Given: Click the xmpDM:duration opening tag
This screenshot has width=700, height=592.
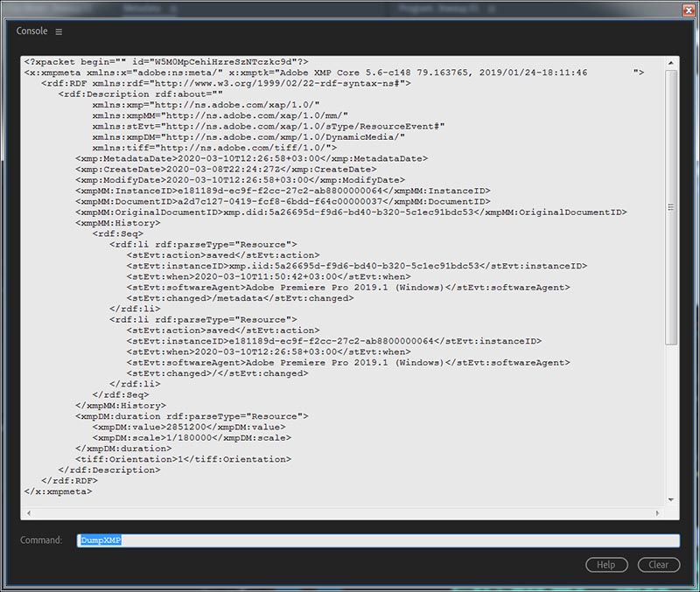Looking at the screenshot, I should 192,416.
